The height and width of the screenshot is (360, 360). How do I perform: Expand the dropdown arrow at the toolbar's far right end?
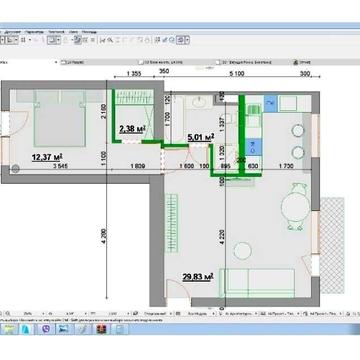[188, 40]
